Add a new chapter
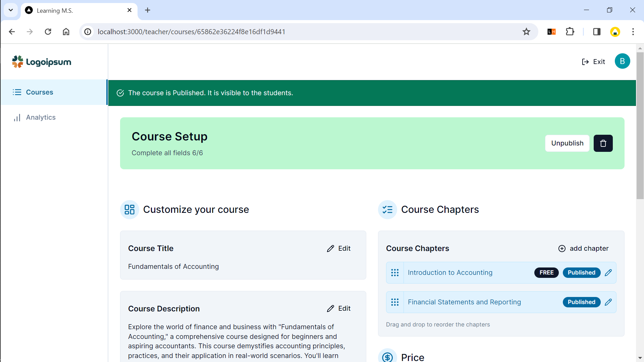 coord(583,248)
